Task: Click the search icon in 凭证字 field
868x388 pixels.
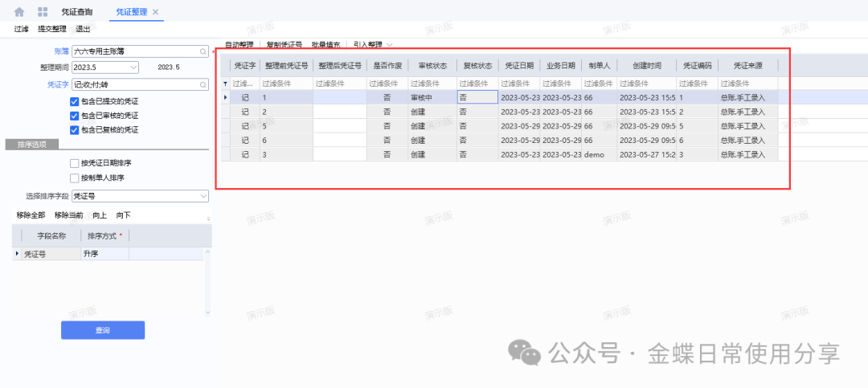Action: click(x=203, y=84)
